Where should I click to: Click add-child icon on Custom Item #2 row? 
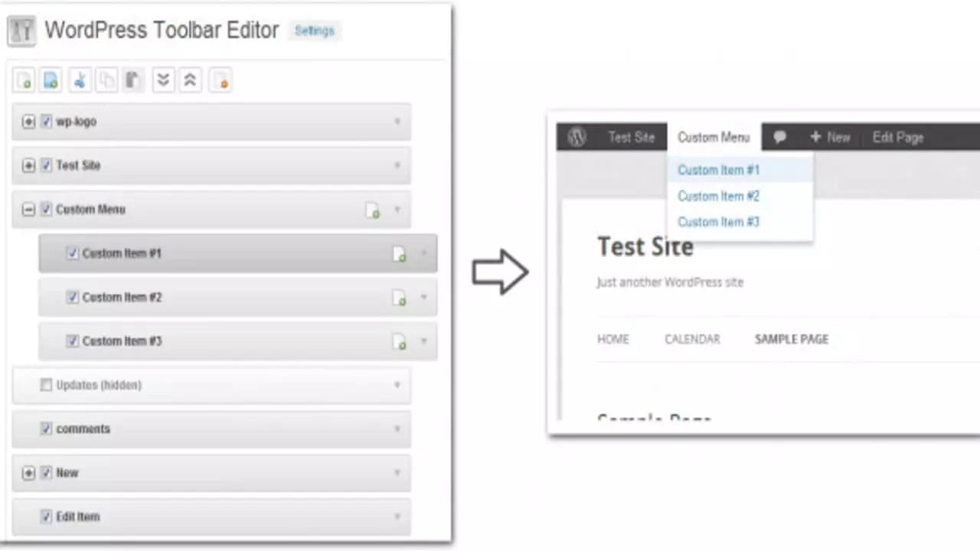[399, 298]
